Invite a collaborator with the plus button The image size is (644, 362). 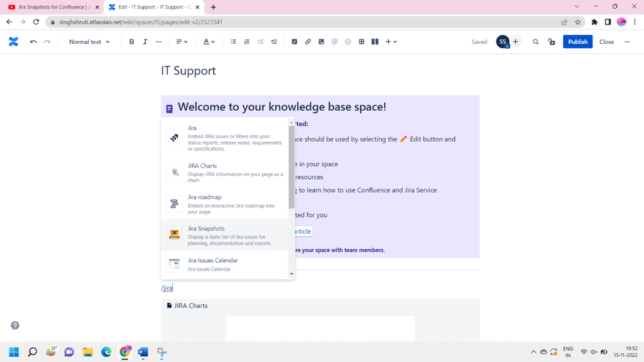coord(516,41)
